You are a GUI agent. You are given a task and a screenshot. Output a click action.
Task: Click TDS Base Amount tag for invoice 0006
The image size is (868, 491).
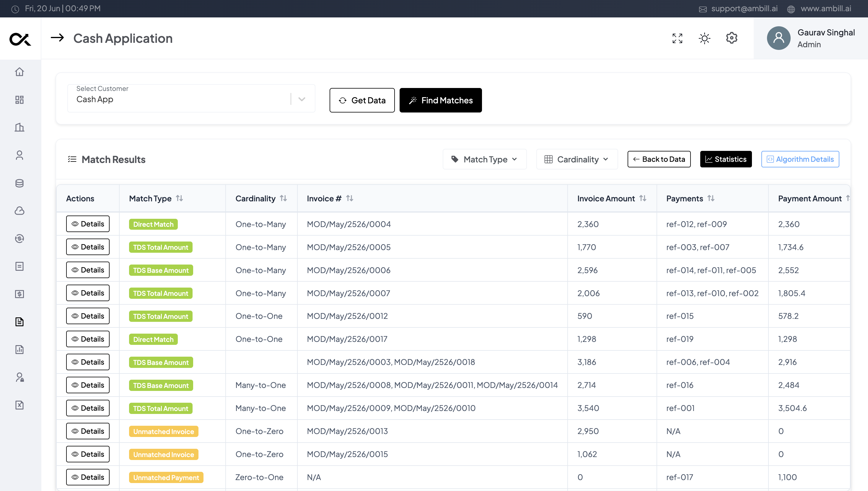coord(161,270)
